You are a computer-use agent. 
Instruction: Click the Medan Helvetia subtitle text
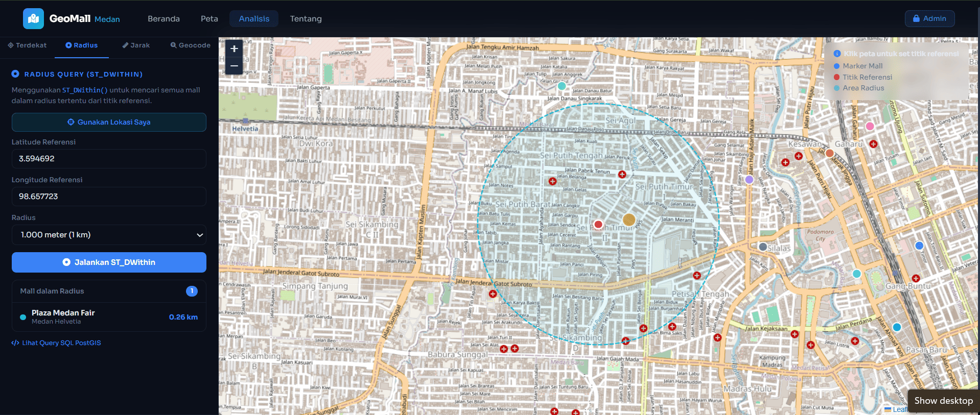[x=56, y=322]
